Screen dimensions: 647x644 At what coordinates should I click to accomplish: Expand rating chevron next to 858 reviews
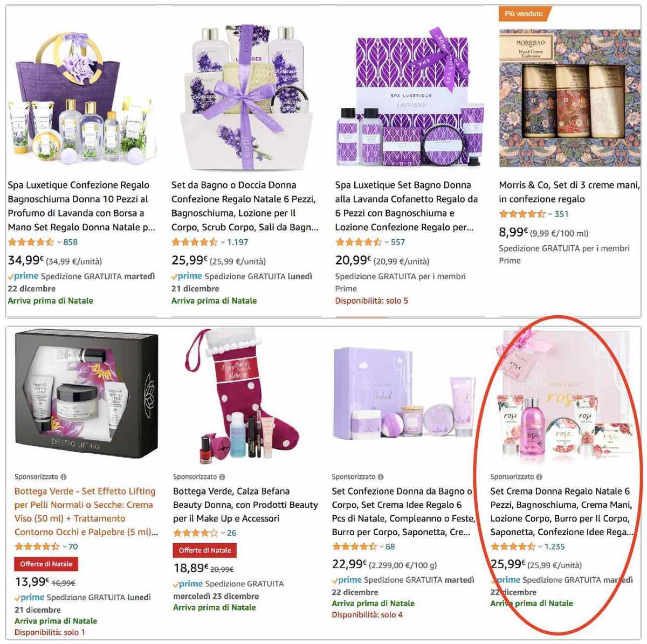click(59, 243)
